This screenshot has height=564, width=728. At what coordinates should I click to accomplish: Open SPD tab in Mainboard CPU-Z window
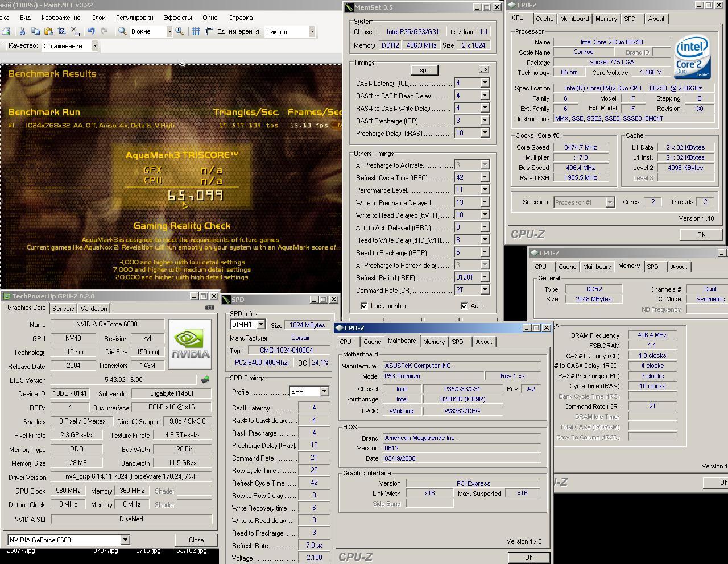457,342
